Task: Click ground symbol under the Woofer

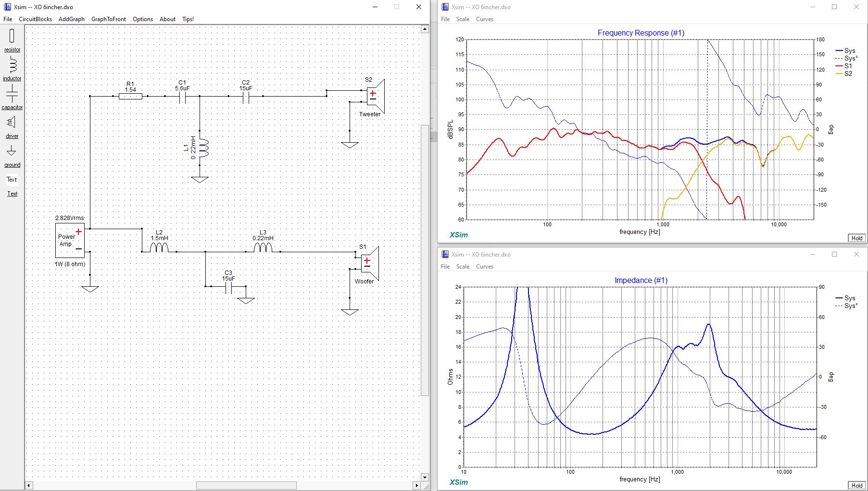Action: pyautogui.click(x=350, y=312)
